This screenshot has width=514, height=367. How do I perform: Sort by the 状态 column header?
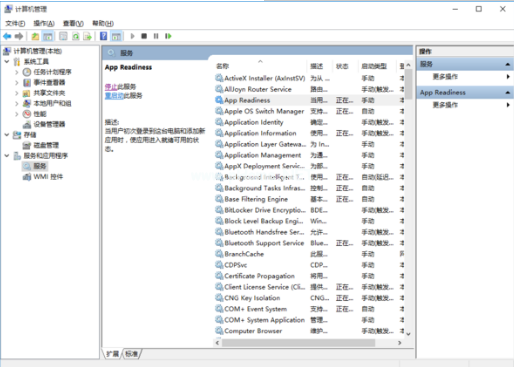[x=345, y=66]
